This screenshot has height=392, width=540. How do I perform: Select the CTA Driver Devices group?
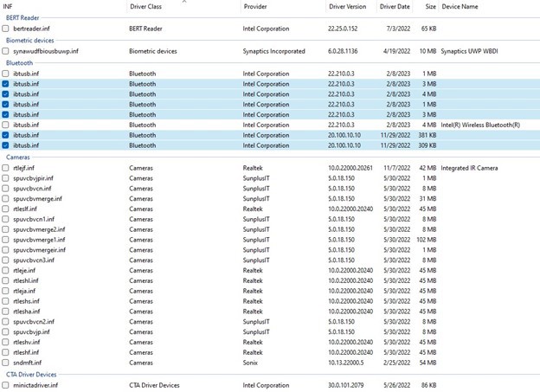(31, 374)
